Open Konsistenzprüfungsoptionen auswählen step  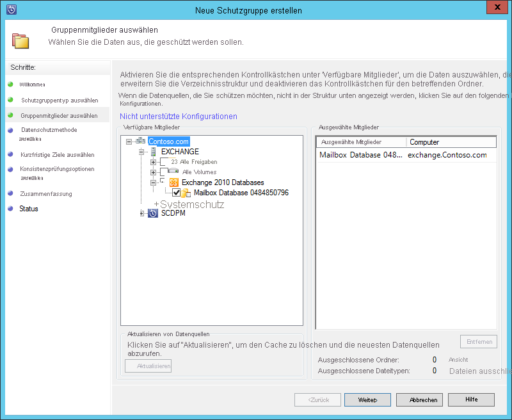click(57, 173)
